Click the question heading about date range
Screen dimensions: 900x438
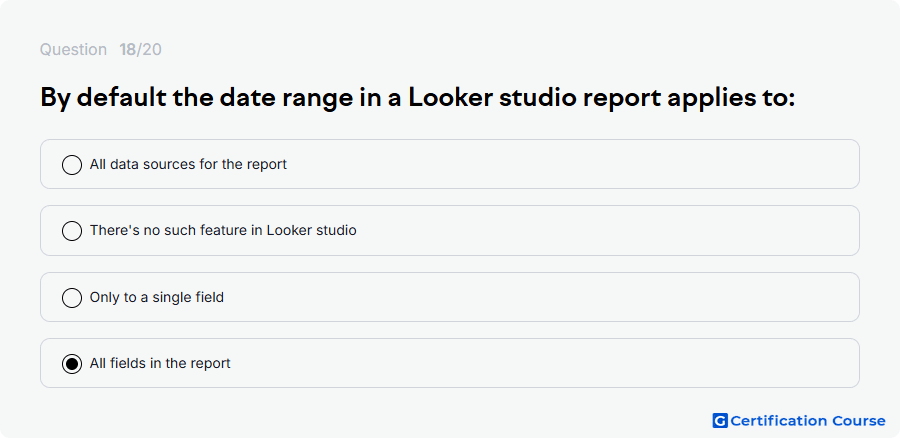tap(417, 98)
